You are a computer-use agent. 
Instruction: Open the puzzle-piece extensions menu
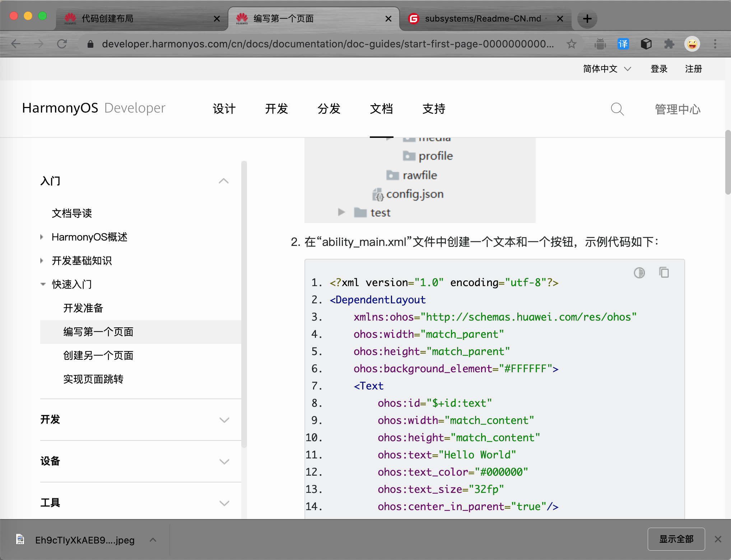click(669, 44)
